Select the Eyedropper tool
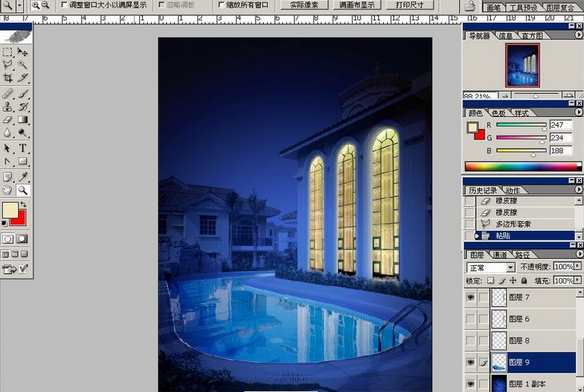 pyautogui.click(x=23, y=177)
